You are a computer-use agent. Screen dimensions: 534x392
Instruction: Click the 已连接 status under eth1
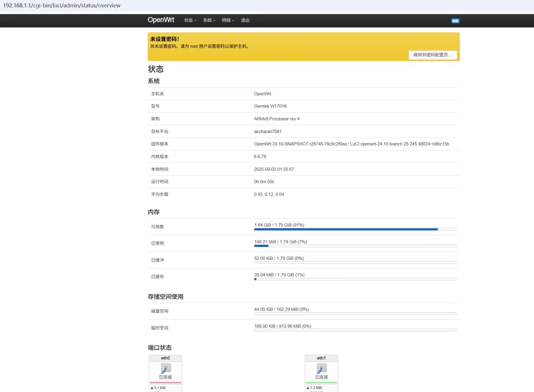[321, 377]
